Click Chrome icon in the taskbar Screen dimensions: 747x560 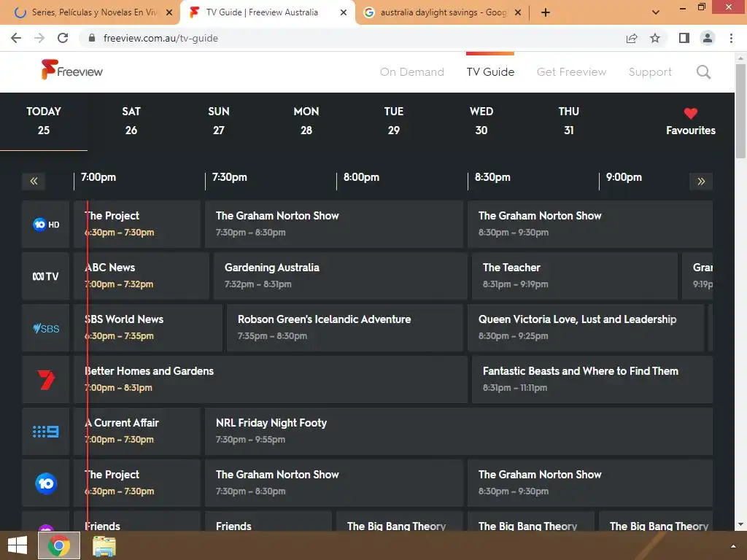coord(59,545)
